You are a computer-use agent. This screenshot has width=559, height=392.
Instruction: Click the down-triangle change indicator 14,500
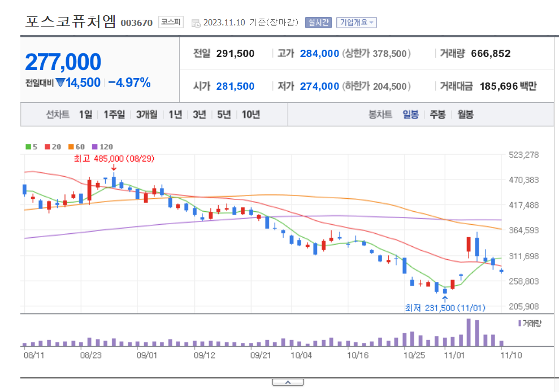pos(78,82)
